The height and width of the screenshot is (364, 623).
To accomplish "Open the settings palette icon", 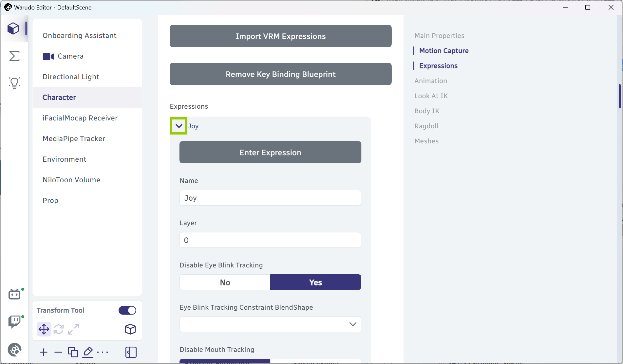I will point(14,350).
